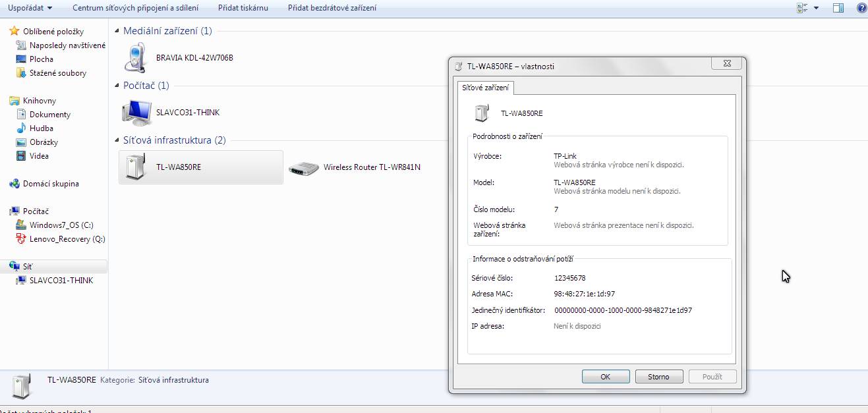
Task: Click the change view icon in the toolbar
Action: pos(802,8)
